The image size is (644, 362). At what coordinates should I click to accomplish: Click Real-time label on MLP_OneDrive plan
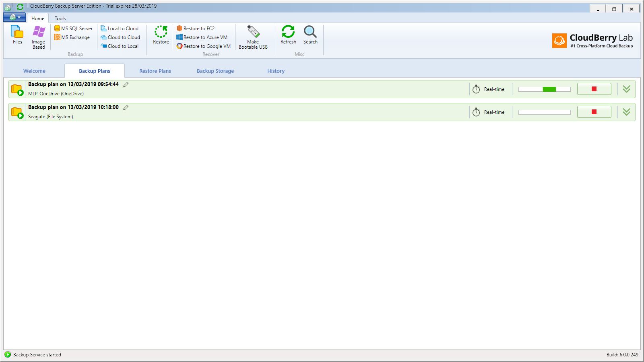pos(494,89)
